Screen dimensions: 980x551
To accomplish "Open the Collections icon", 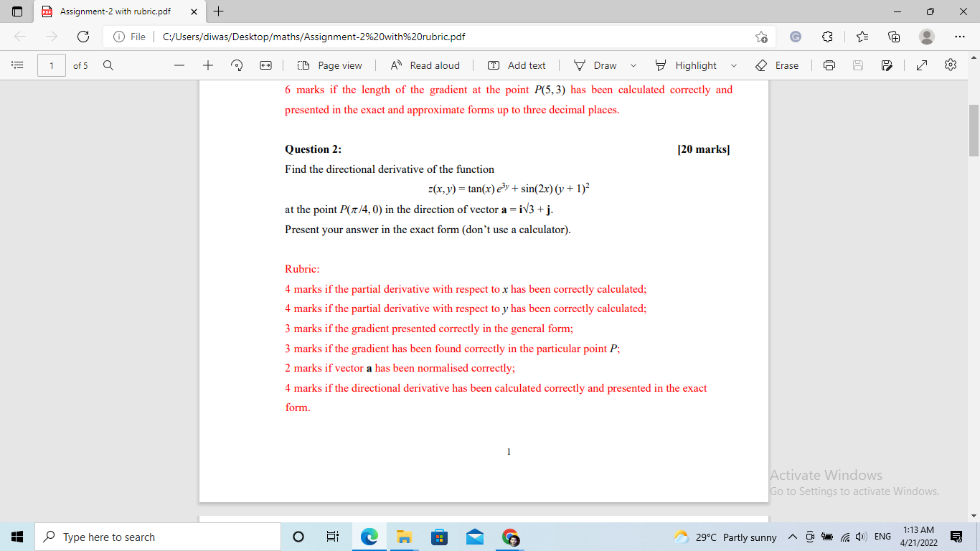I will (x=894, y=37).
